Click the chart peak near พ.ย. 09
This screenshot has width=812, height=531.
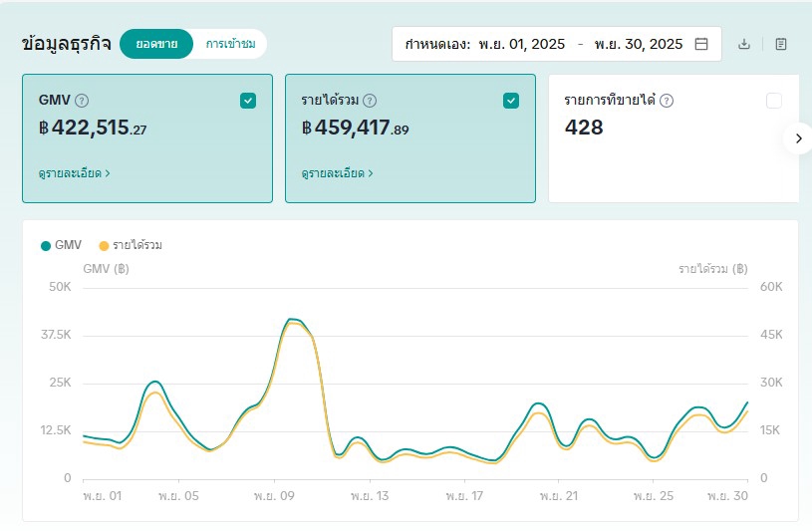coord(292,320)
